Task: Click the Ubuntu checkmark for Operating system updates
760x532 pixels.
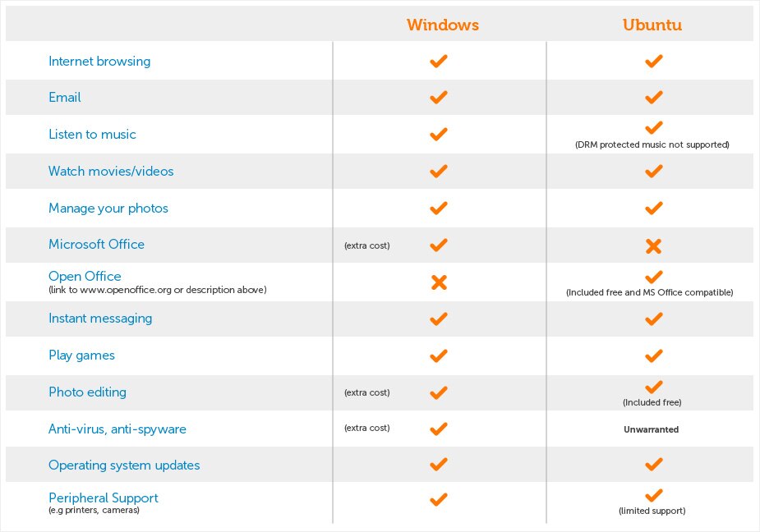Action: [x=653, y=464]
